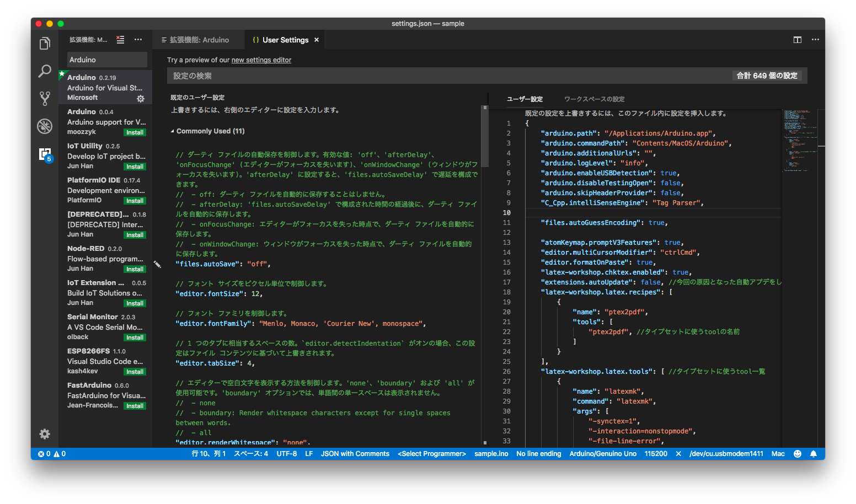This screenshot has height=504, width=856.
Task: Open the extensions panel more actions menu
Action: coord(138,39)
